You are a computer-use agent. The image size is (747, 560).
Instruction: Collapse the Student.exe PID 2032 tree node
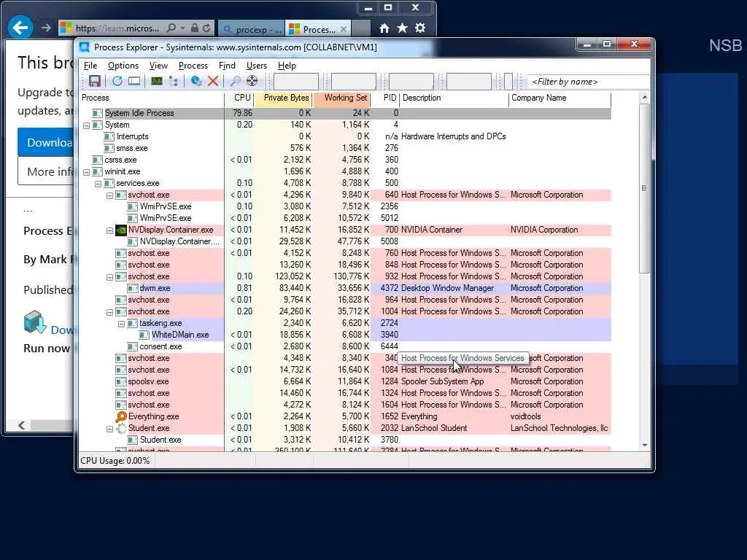pos(109,429)
